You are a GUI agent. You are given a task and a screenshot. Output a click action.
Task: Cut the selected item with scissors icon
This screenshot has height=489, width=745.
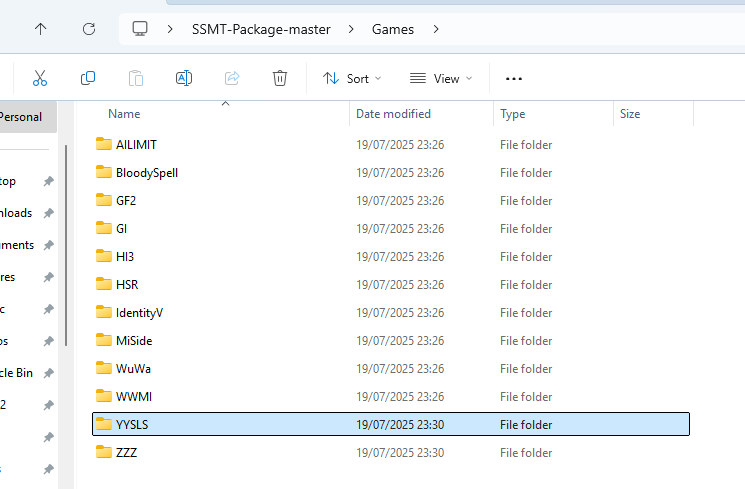click(40, 78)
